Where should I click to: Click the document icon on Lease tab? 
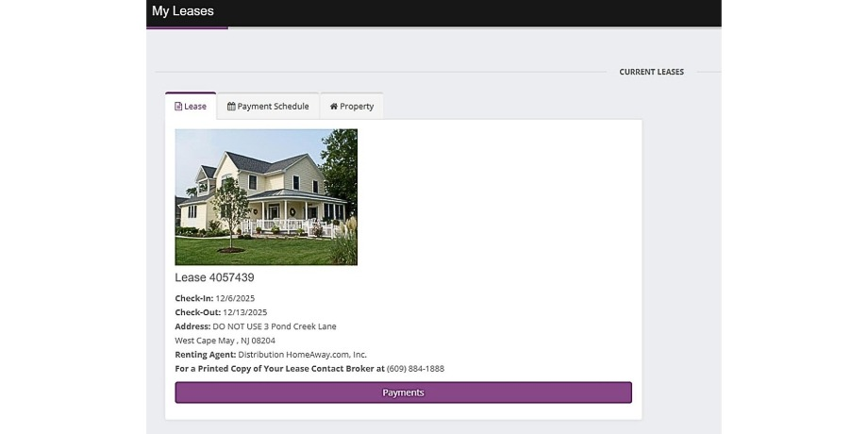(178, 107)
